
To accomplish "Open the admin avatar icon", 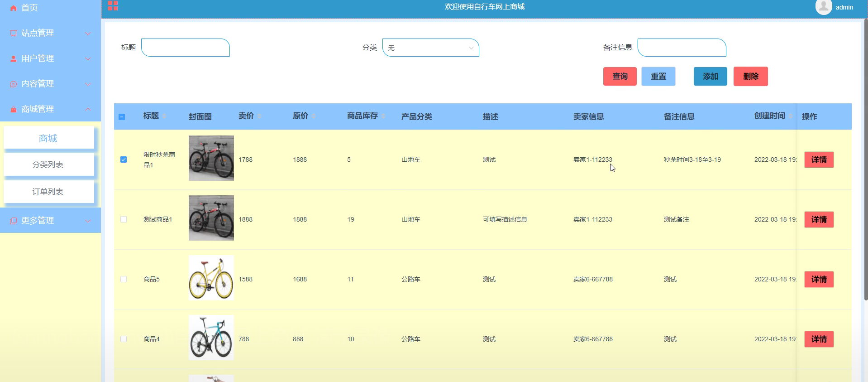I will click(x=823, y=7).
